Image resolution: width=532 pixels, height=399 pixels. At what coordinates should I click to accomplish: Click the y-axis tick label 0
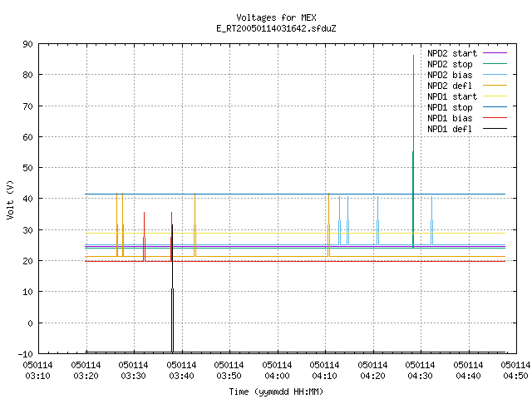[31, 323]
